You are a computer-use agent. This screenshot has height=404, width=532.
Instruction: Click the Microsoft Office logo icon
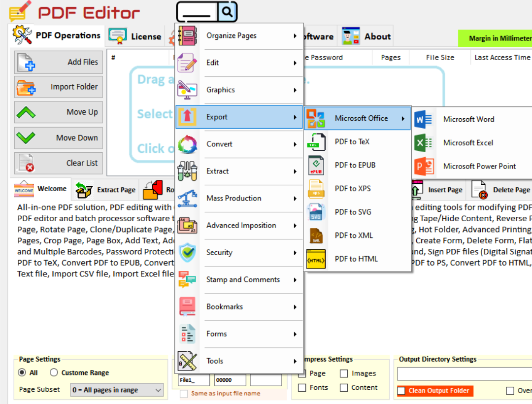pyautogui.click(x=316, y=118)
